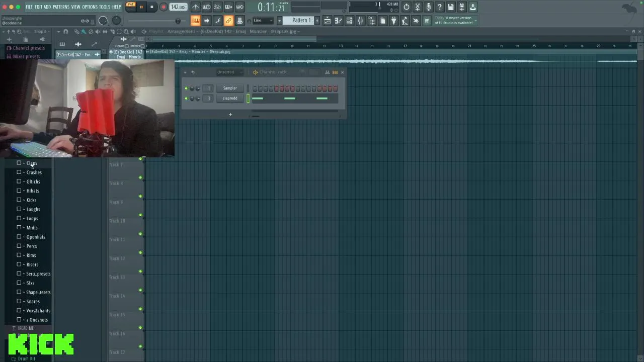Open the Channel rack view icon
This screenshot has width=644, height=362.
(x=349, y=21)
